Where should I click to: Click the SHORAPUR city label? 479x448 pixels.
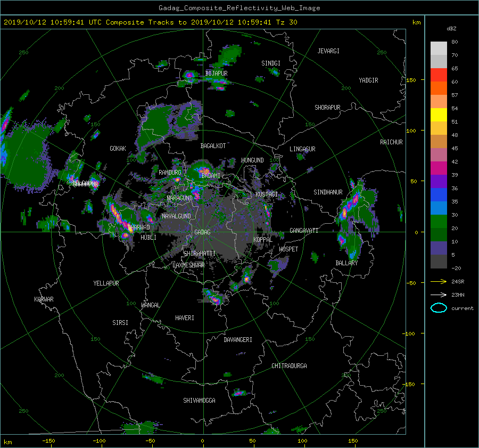327,108
